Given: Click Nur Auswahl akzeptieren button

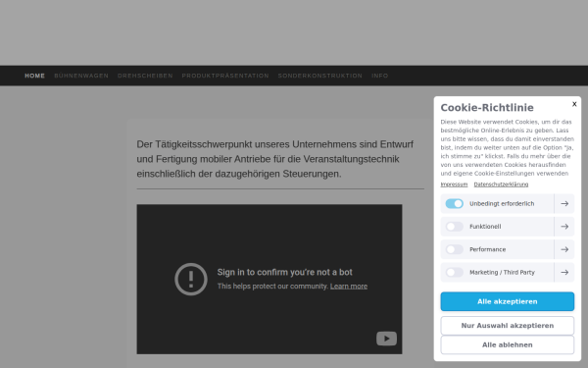Looking at the screenshot, I should [x=507, y=326].
